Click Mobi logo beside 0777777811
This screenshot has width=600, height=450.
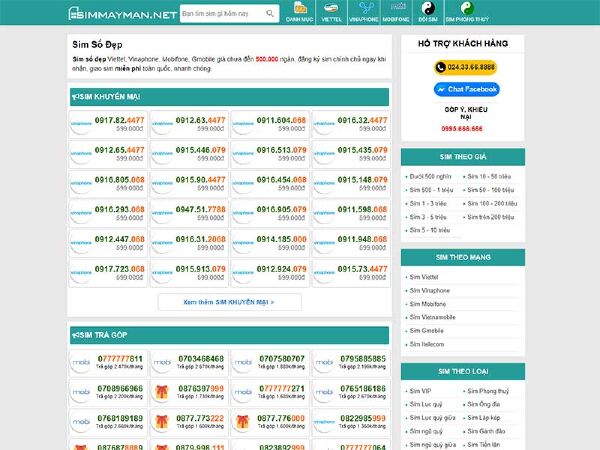(81, 363)
